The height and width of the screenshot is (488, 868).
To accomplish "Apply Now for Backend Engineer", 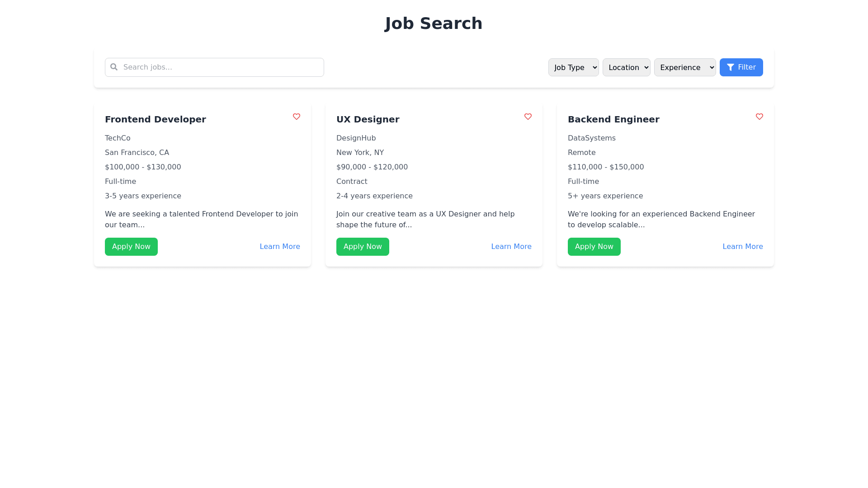I will point(594,247).
